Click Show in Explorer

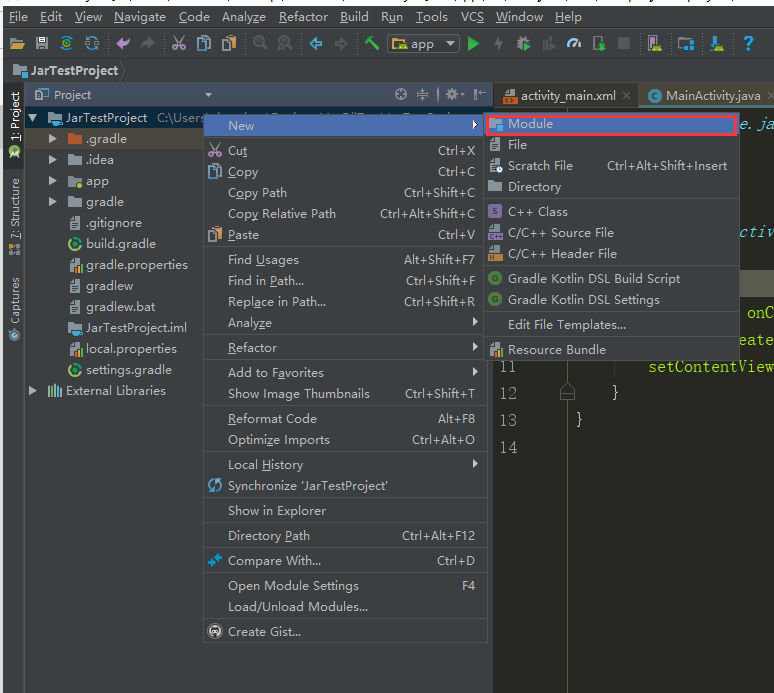pyautogui.click(x=345, y=510)
